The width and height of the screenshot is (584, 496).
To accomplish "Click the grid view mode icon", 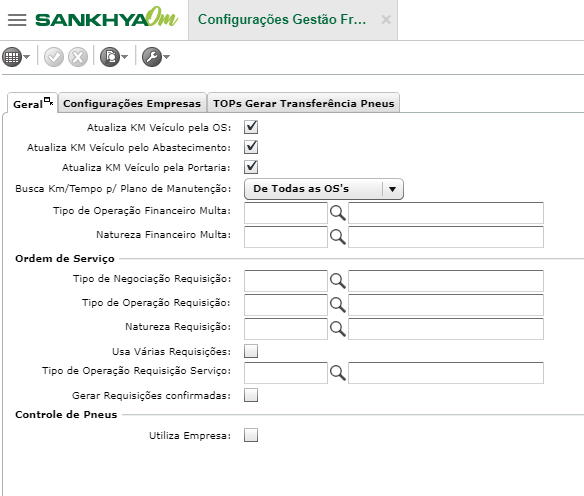I will click(x=12, y=57).
